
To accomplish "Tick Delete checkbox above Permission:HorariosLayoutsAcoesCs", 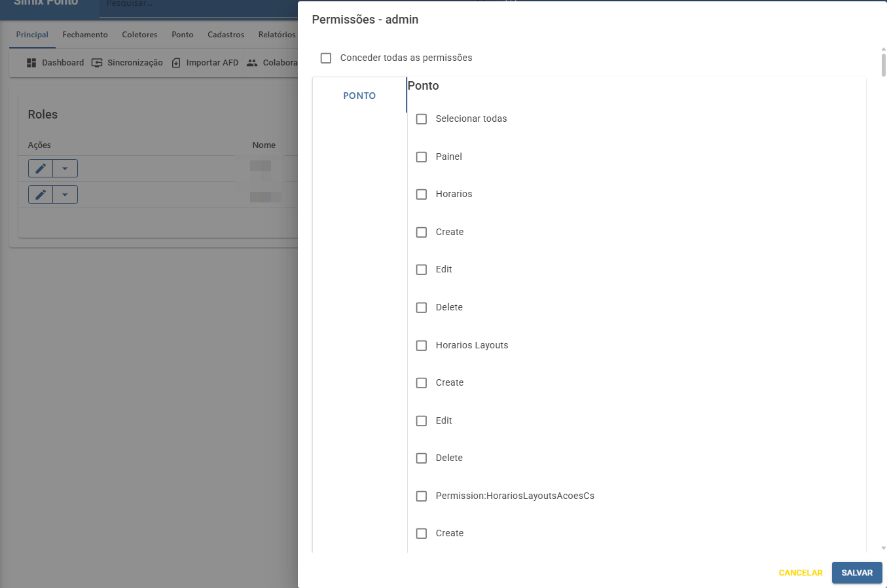I will (422, 458).
